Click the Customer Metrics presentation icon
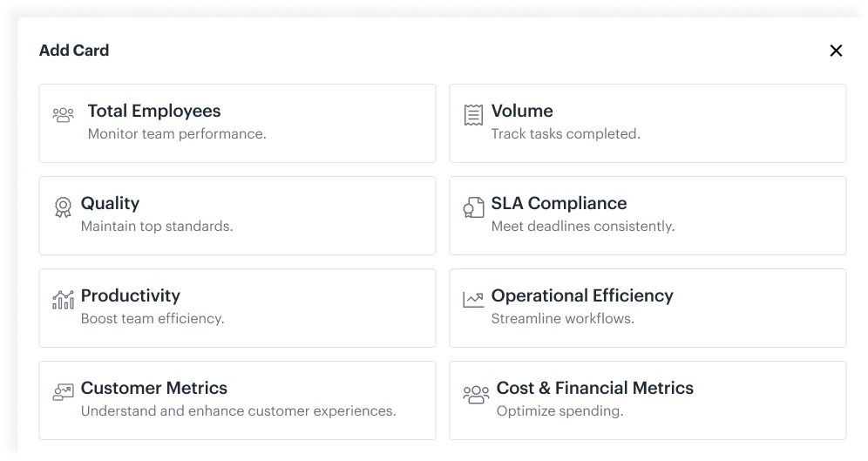Screen dimensions: 868x461 [x=63, y=392]
